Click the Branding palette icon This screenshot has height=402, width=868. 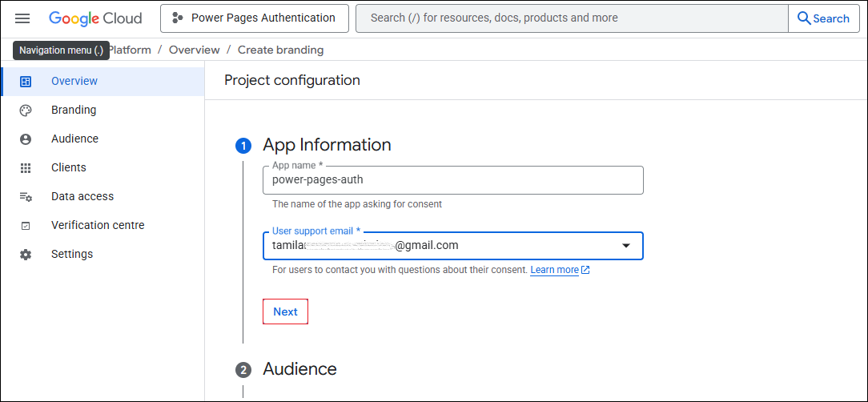26,111
